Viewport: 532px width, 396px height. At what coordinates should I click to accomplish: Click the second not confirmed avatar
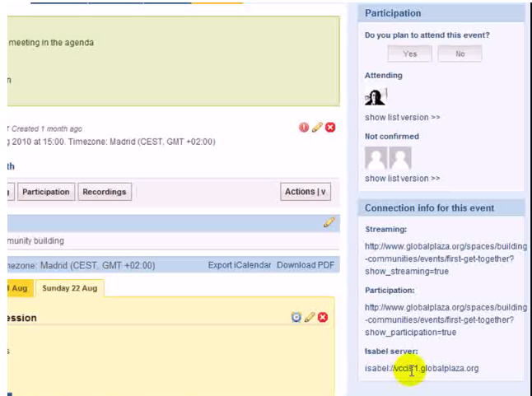tap(400, 158)
